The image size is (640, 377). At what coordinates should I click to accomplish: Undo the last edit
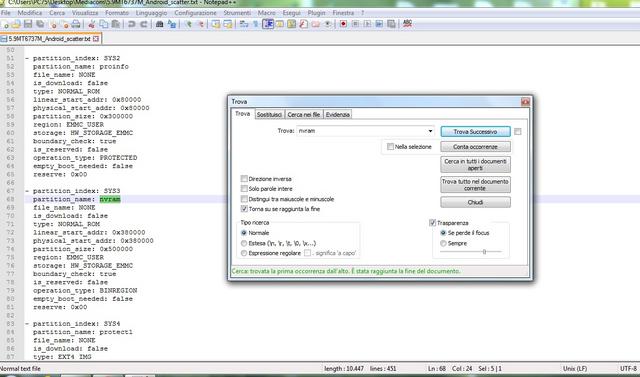(131, 24)
